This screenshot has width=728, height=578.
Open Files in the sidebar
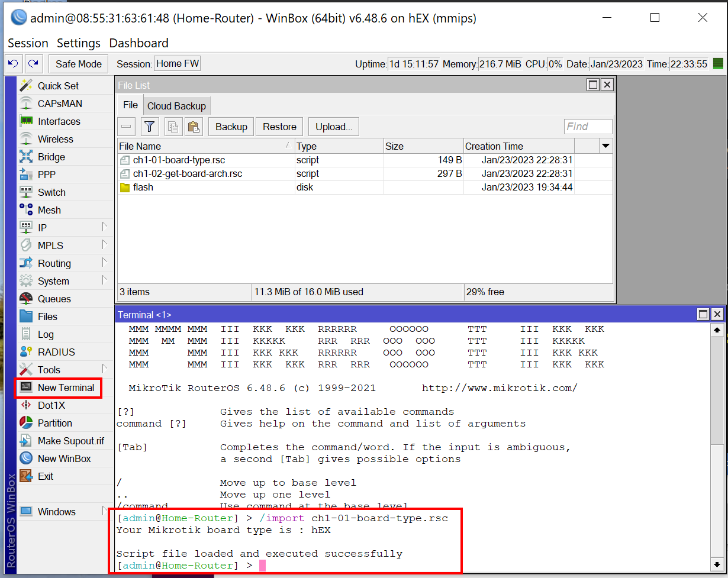[x=47, y=317]
